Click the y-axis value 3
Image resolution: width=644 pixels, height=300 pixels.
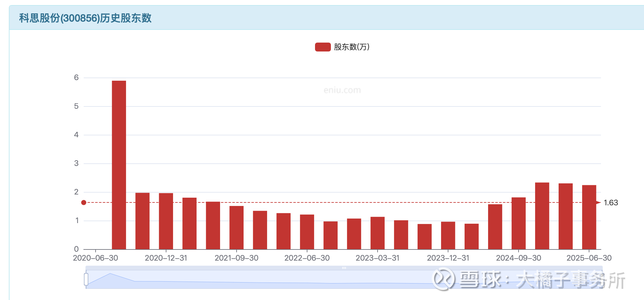76,163
